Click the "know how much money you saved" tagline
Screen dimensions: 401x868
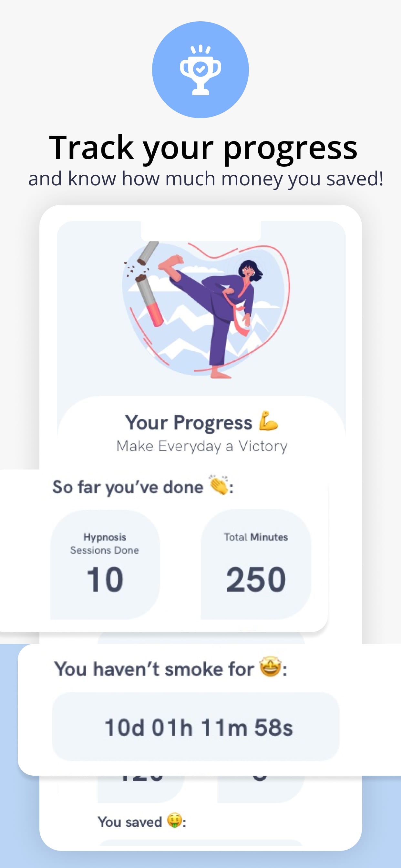[206, 179]
